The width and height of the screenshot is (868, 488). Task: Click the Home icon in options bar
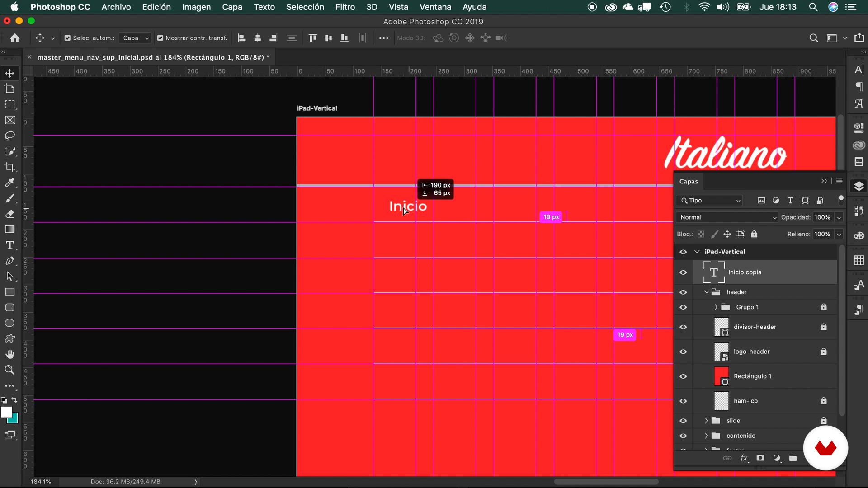(15, 38)
